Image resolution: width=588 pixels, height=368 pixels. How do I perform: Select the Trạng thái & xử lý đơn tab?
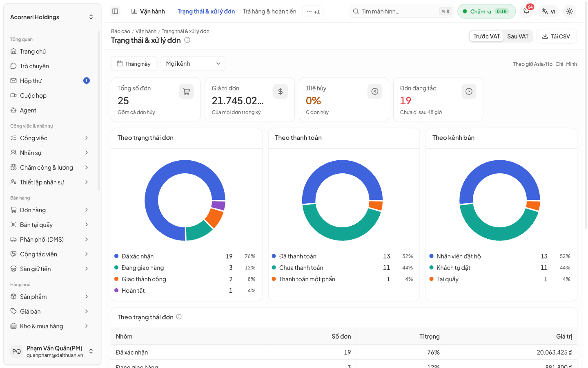pyautogui.click(x=206, y=11)
